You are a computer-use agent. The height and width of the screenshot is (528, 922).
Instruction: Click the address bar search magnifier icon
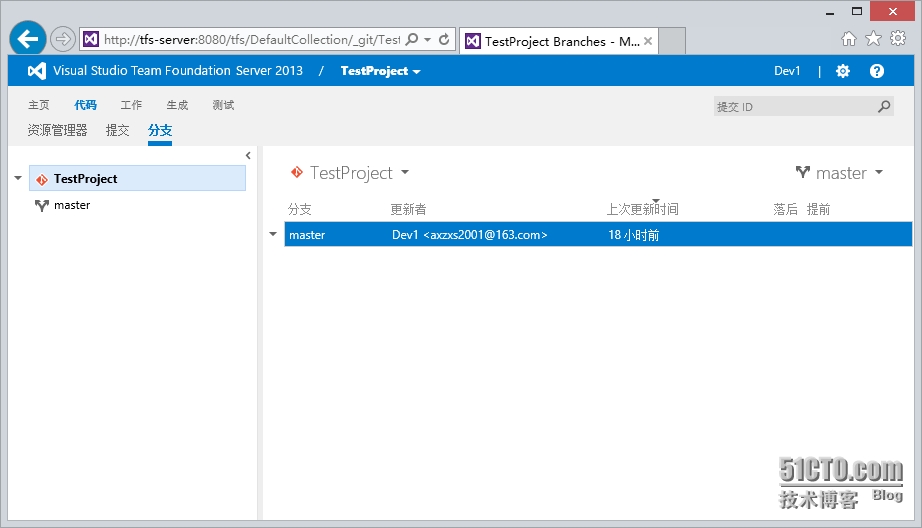pyautogui.click(x=412, y=39)
